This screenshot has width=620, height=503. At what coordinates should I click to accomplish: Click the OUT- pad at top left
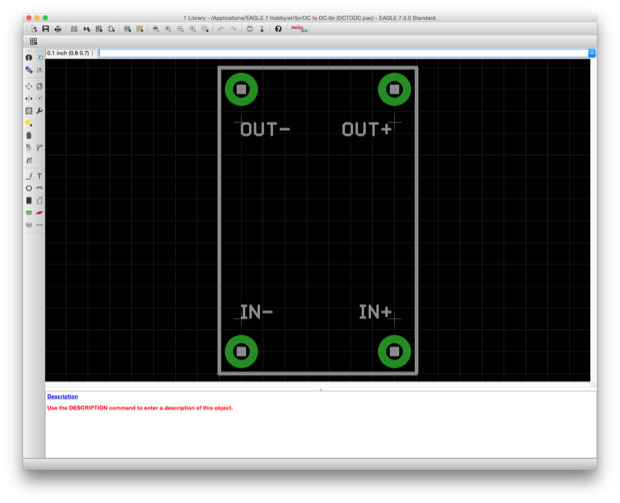coord(241,89)
